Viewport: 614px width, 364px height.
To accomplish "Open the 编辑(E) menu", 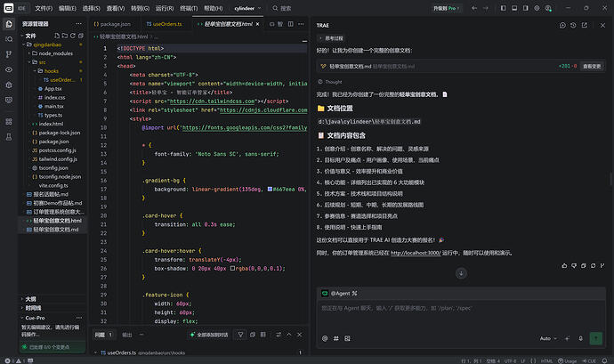I will pyautogui.click(x=68, y=8).
